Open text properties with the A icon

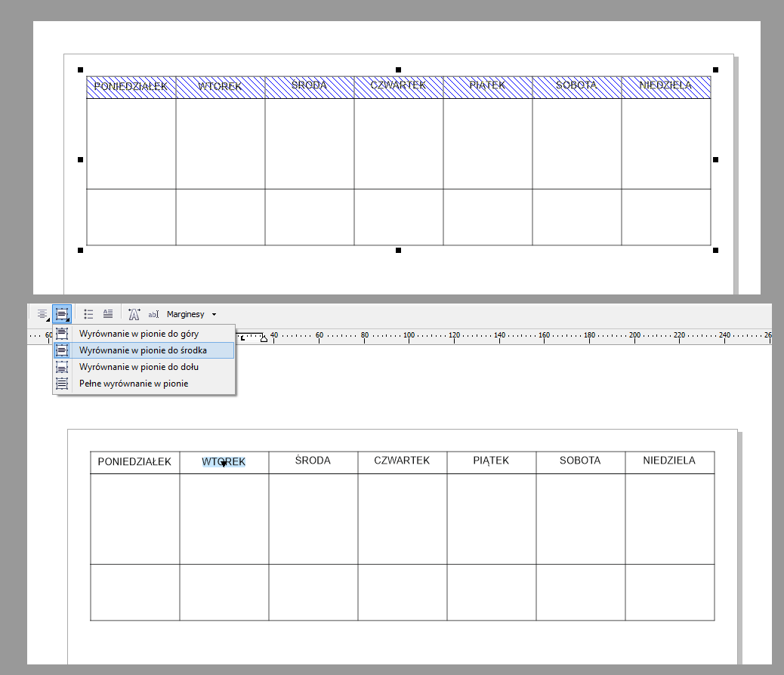134,314
